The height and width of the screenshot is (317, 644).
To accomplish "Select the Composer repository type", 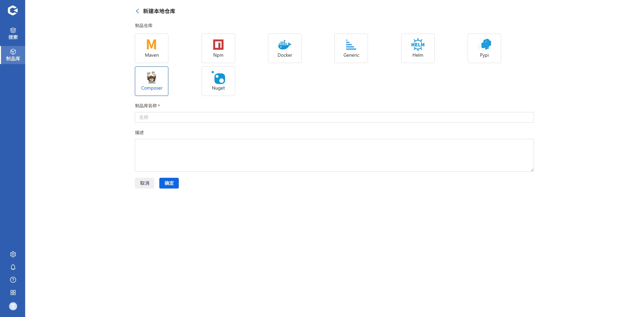I will pyautogui.click(x=152, y=81).
